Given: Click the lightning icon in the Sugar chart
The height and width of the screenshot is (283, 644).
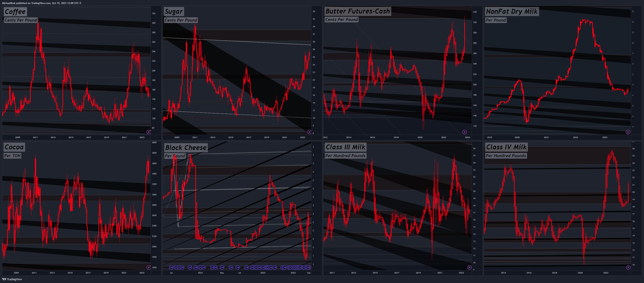Looking at the screenshot, I should 309,132.
